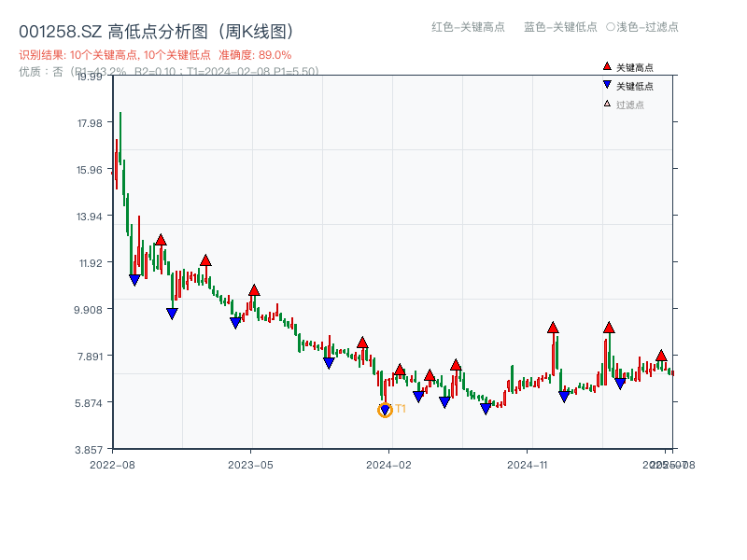This screenshot has height=560, width=747.
Task: Click the orange T1 circle marker on the chart
Action: (x=385, y=410)
